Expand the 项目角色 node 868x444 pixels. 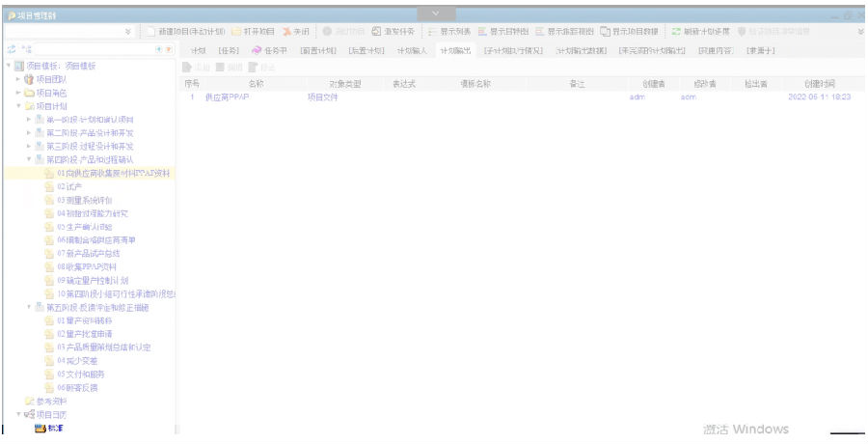coord(18,93)
